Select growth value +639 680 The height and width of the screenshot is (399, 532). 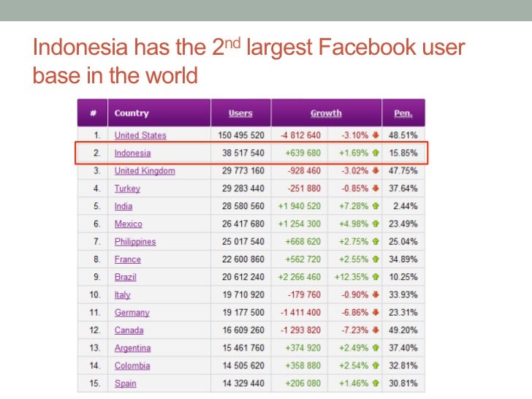303,153
